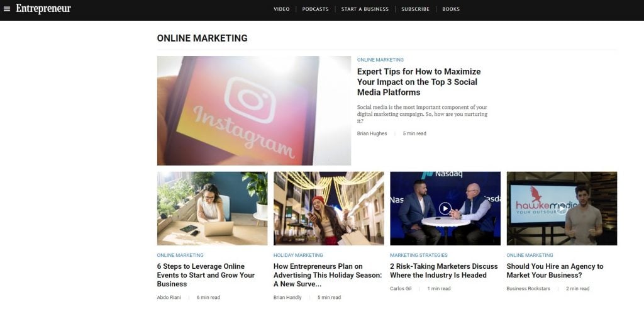Viewport: 644px width, 321px height.
Task: Play the Nasdaq marketers video
Action: click(x=445, y=208)
